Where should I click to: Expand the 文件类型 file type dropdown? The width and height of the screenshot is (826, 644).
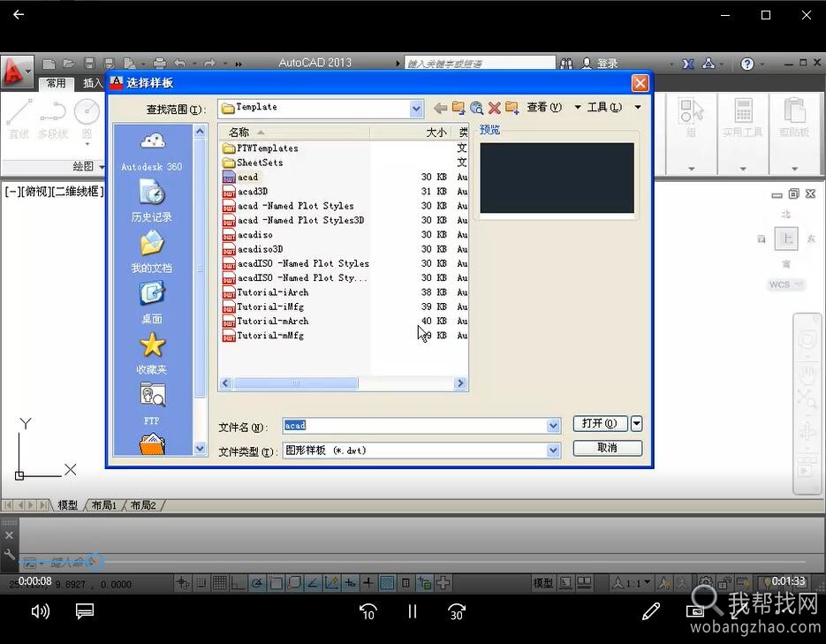coord(553,451)
